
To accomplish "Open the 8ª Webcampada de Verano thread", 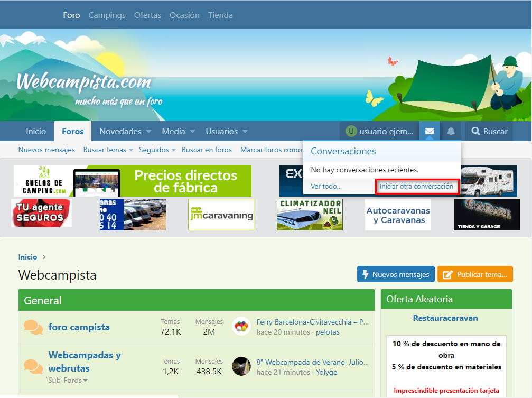I will point(312,362).
